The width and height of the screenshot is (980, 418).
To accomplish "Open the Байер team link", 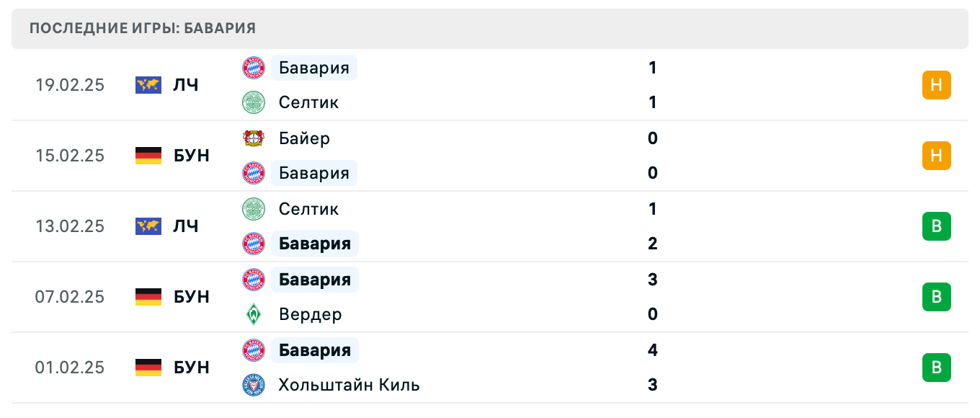I will (x=304, y=138).
